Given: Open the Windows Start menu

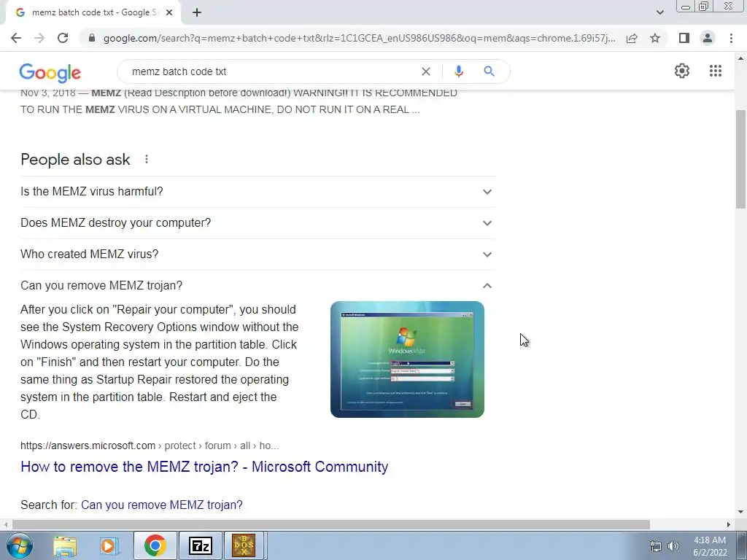Looking at the screenshot, I should pos(20,545).
